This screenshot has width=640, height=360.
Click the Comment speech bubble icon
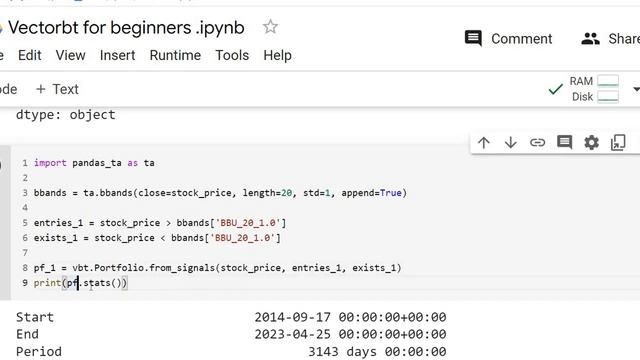(x=473, y=39)
